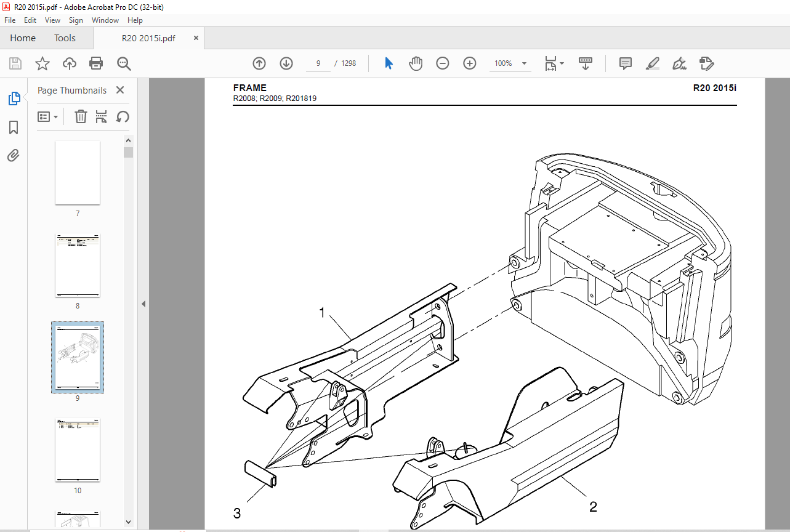790x532 pixels.
Task: Click the FRAME heading text
Action: click(x=250, y=88)
